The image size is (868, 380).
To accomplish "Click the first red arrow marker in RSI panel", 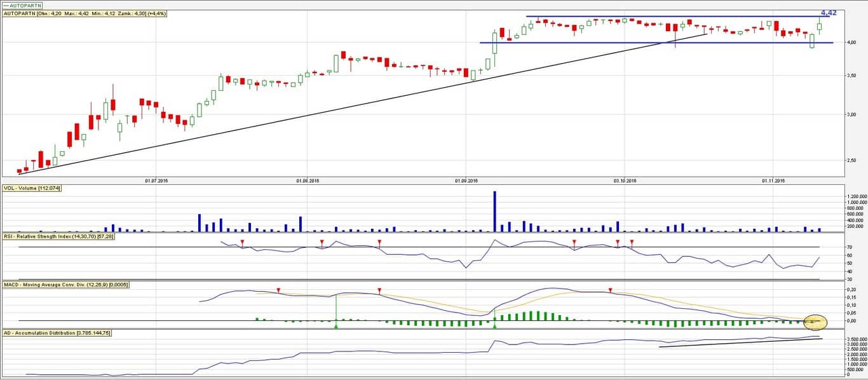I will click(x=242, y=242).
